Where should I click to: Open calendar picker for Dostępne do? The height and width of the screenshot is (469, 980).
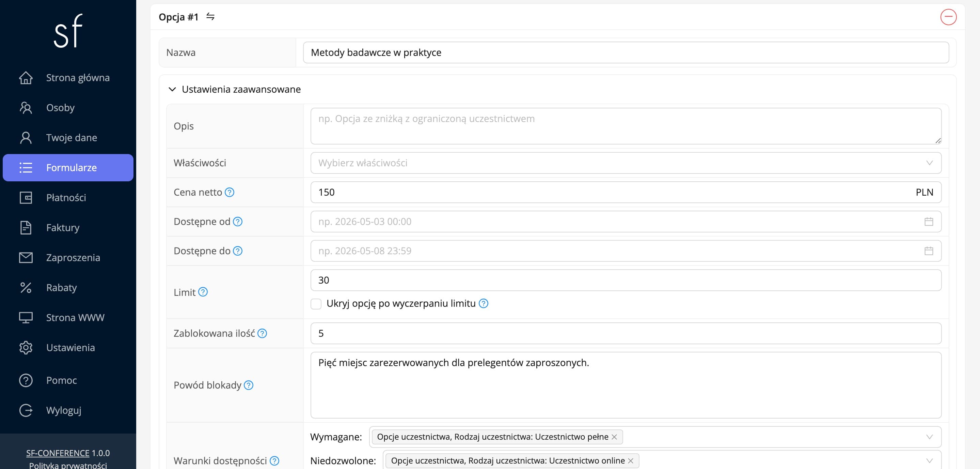(929, 251)
